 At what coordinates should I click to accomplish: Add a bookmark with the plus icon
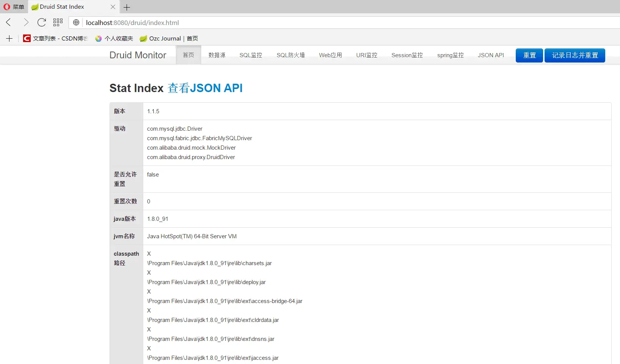point(9,38)
